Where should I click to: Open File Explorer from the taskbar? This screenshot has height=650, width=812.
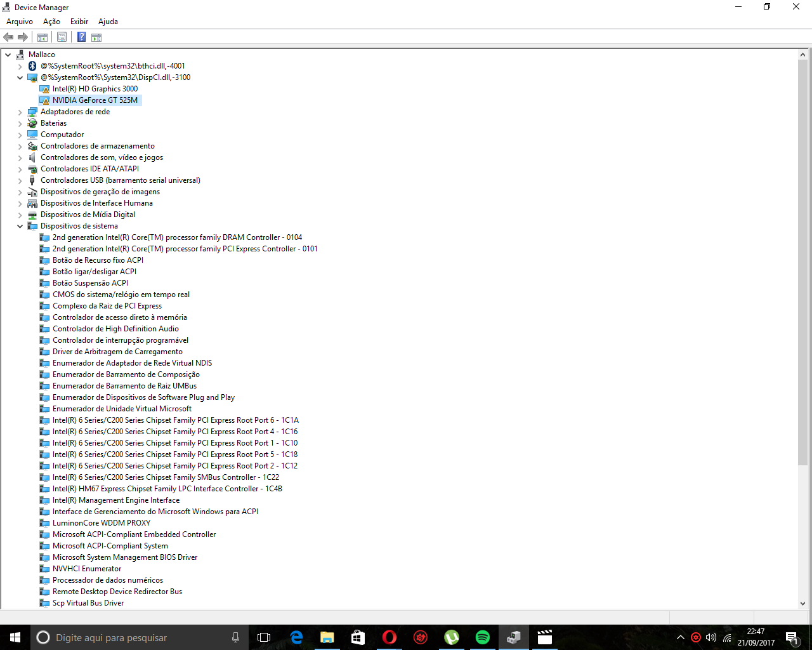pos(327,637)
